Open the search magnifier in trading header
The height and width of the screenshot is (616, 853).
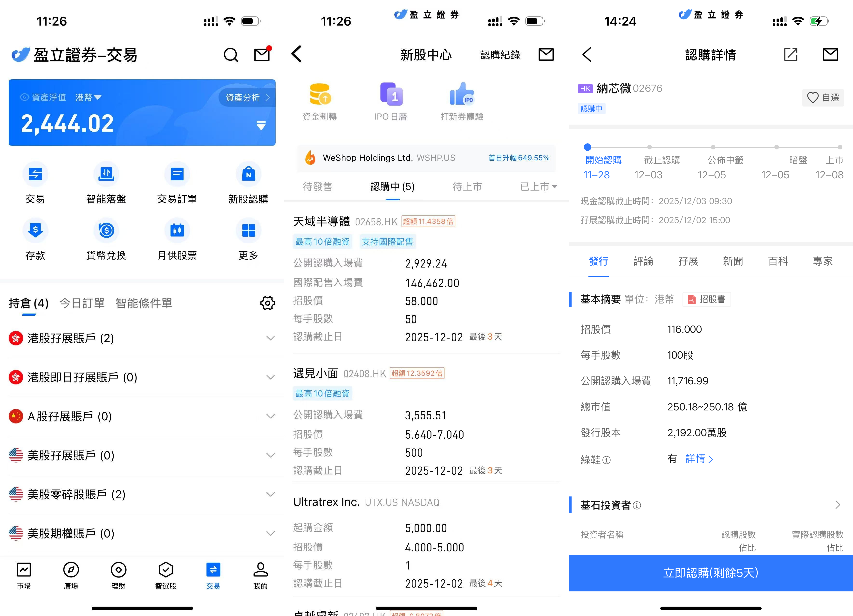(231, 55)
